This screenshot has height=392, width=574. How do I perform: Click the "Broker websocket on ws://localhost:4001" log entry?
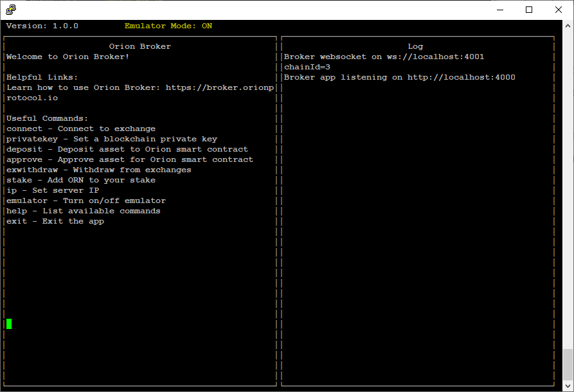click(384, 57)
